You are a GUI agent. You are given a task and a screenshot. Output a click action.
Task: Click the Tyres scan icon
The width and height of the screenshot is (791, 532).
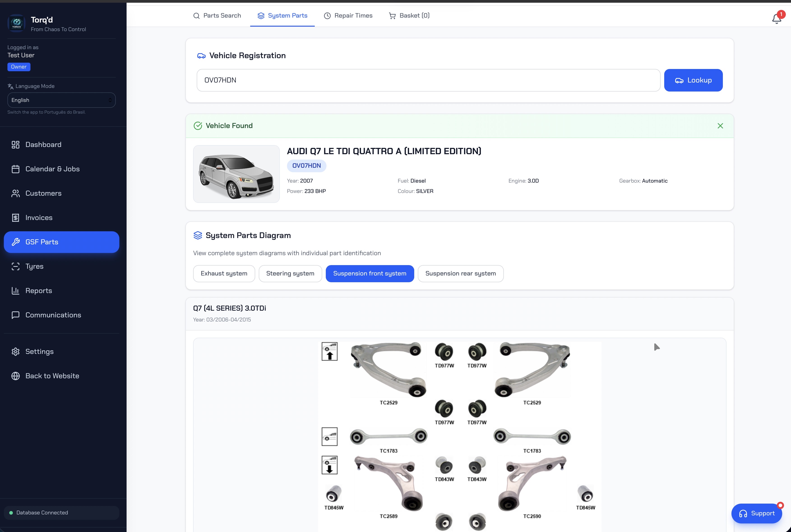(x=16, y=266)
